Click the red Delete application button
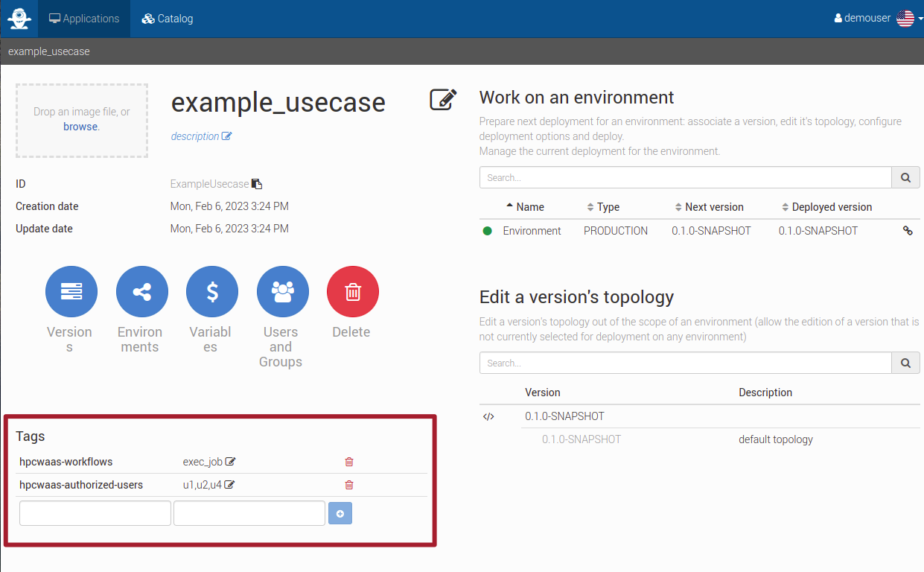 (x=353, y=292)
